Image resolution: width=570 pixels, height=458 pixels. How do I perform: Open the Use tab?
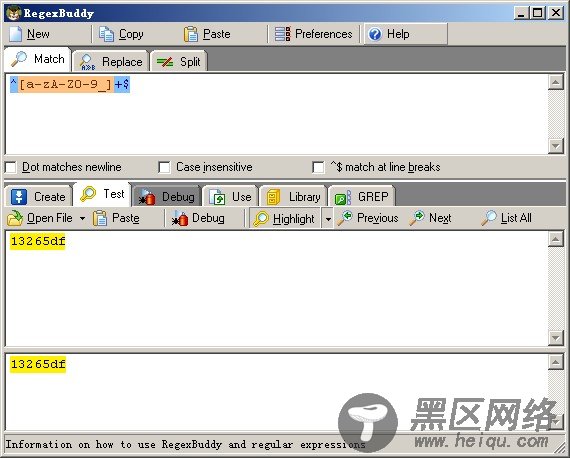[230, 197]
